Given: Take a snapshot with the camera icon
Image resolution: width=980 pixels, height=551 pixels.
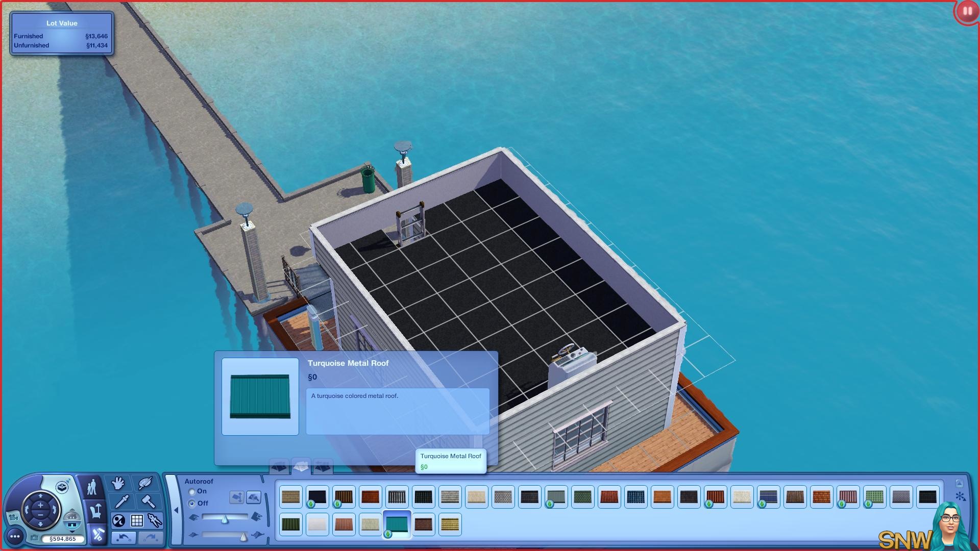Looking at the screenshot, I should click(x=34, y=538).
